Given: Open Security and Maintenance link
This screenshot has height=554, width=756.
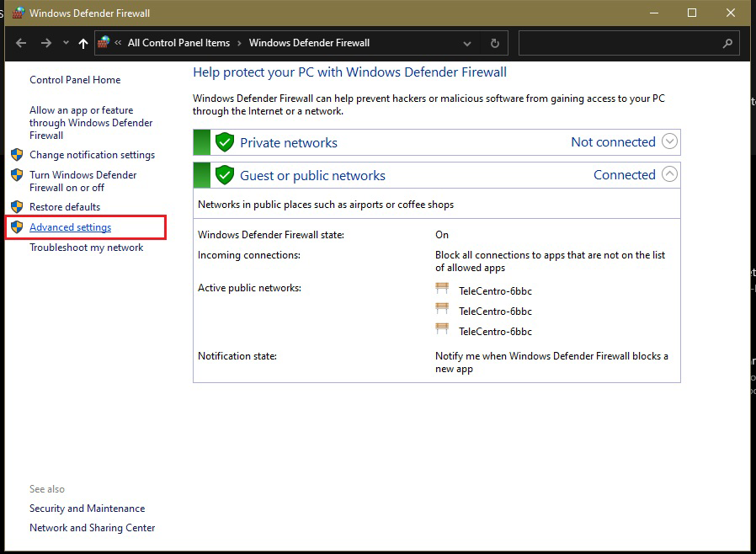Looking at the screenshot, I should click(x=87, y=509).
